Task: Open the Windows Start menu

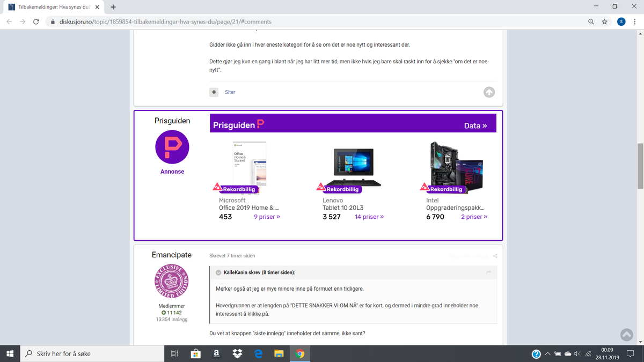Action: coord(10,354)
